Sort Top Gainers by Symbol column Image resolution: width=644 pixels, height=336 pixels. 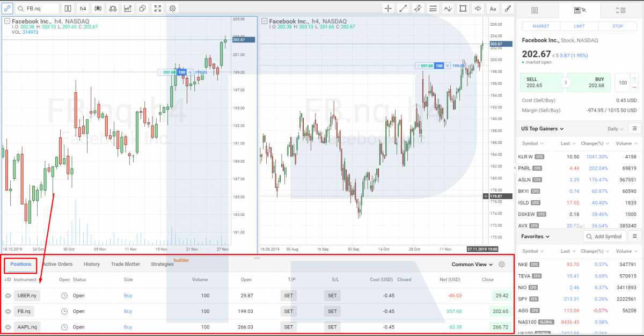[x=533, y=144]
